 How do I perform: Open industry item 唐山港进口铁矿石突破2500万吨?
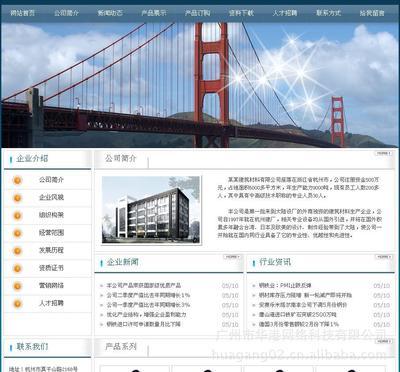(298, 314)
